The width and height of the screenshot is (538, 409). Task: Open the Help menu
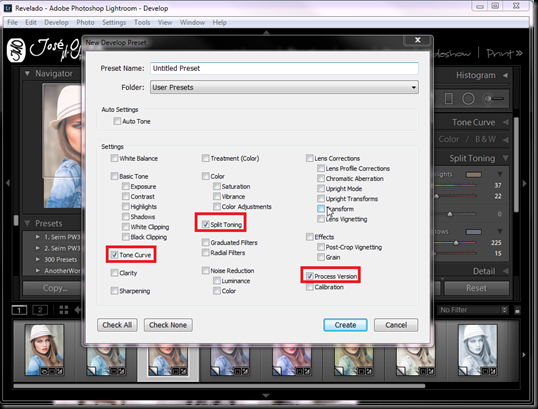(220, 22)
